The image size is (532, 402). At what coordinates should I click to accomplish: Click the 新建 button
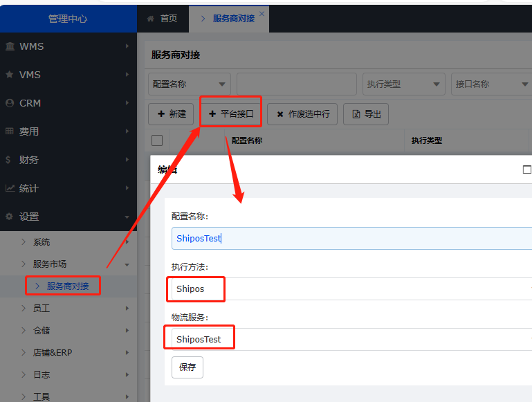[x=171, y=114]
